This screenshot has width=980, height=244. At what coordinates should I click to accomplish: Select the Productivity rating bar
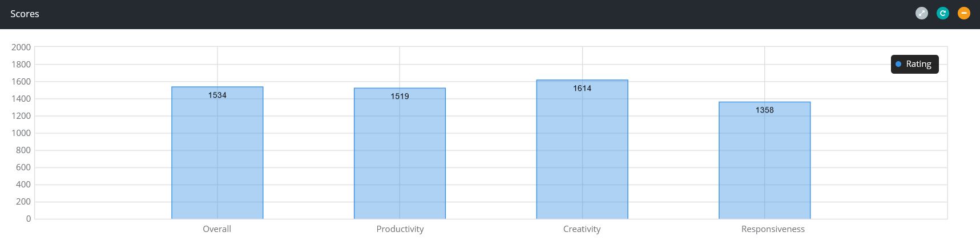pos(400,153)
